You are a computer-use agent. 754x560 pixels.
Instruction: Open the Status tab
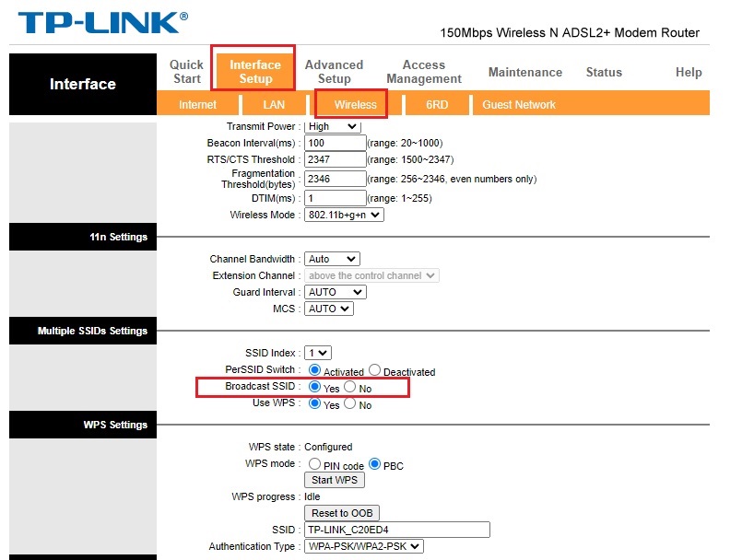(x=604, y=72)
